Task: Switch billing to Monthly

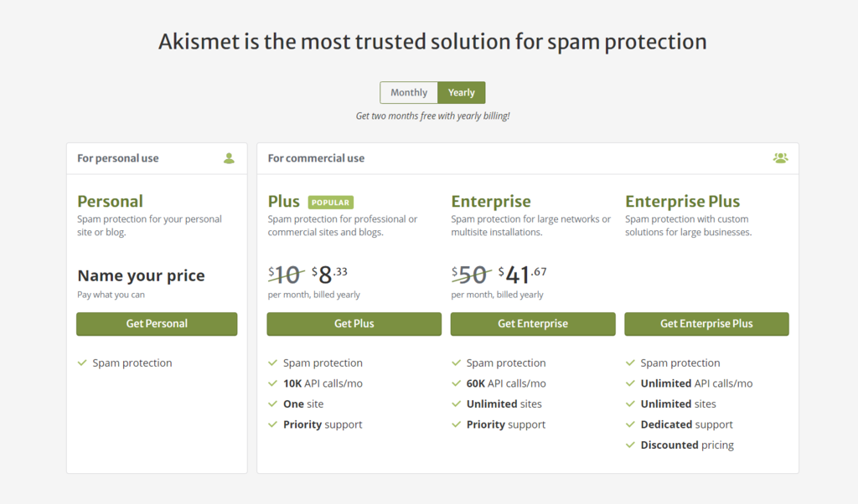Action: click(409, 93)
